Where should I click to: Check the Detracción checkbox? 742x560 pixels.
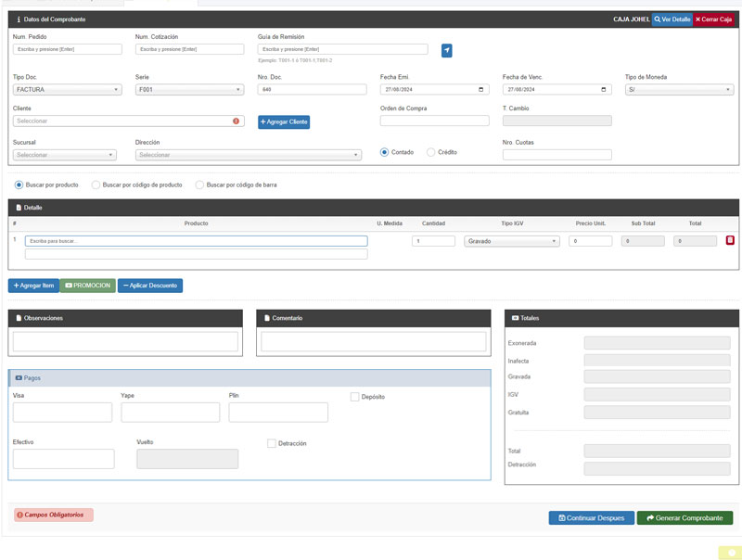[271, 443]
